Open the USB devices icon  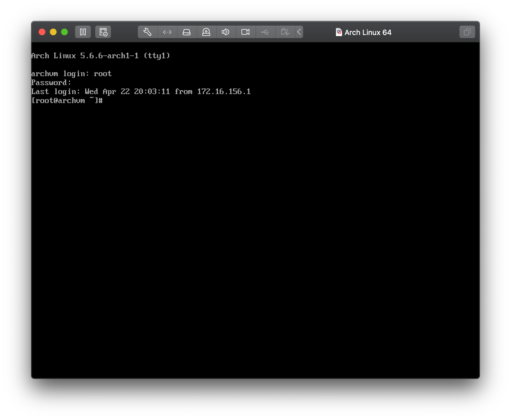[265, 32]
